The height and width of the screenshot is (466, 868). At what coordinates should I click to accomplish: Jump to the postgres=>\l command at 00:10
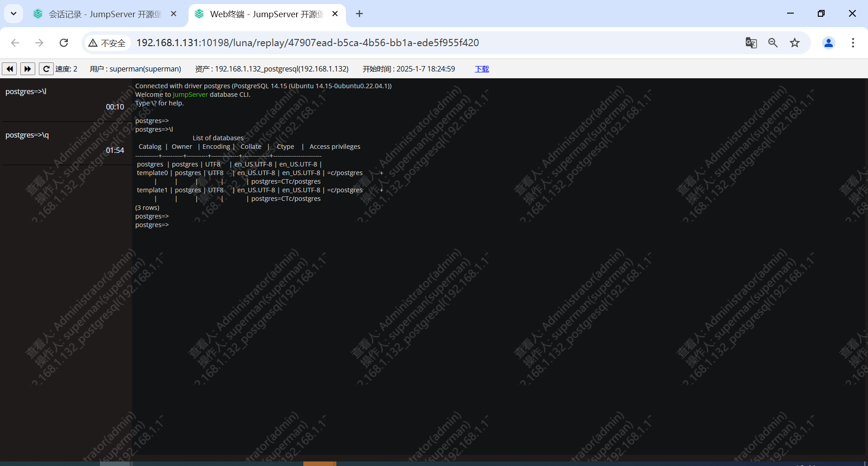(x=66, y=100)
